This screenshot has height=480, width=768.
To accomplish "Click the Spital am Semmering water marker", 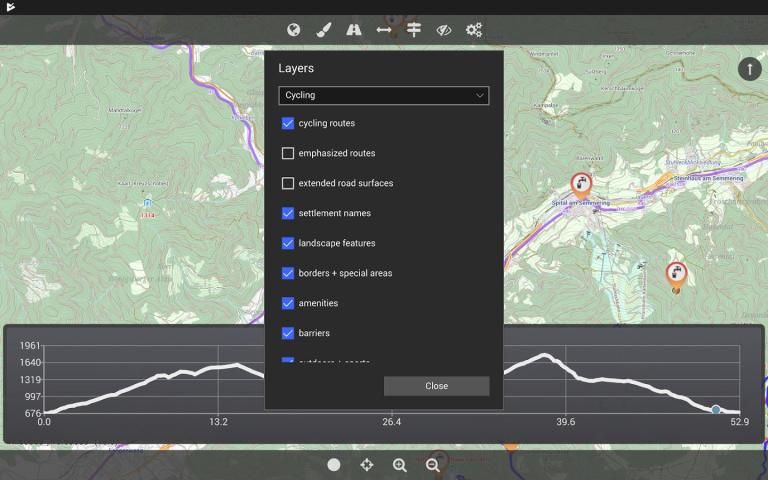I will click(581, 185).
